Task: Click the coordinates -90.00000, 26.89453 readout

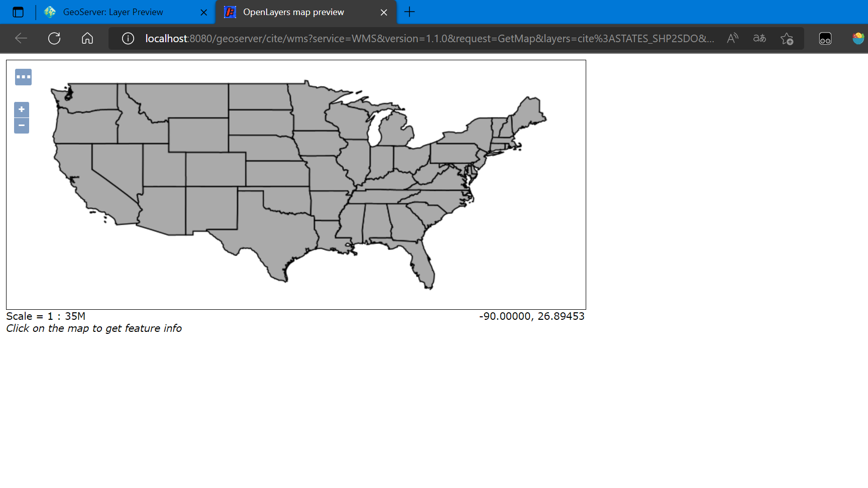Action: tap(531, 316)
